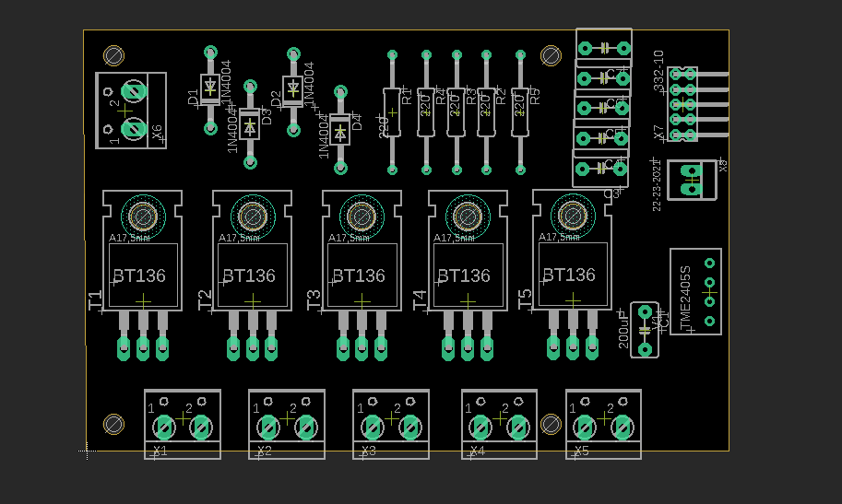842x504 pixels.
Task: Select the topmost capacitor in the stack
Action: 604,45
